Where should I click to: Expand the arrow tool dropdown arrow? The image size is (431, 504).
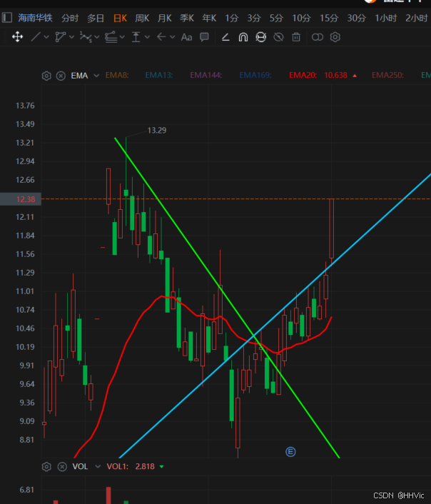click(172, 37)
